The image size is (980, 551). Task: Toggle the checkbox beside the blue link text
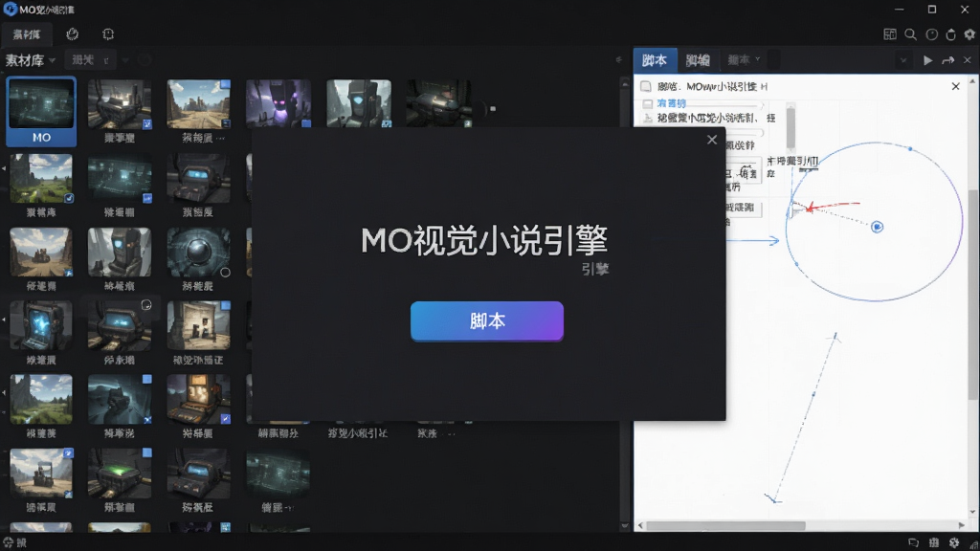pos(648,103)
